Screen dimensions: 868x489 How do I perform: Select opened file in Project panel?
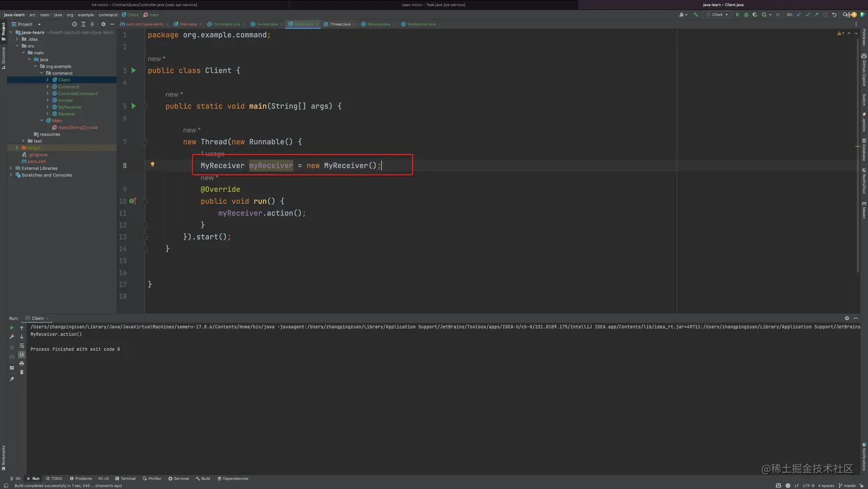tap(74, 24)
